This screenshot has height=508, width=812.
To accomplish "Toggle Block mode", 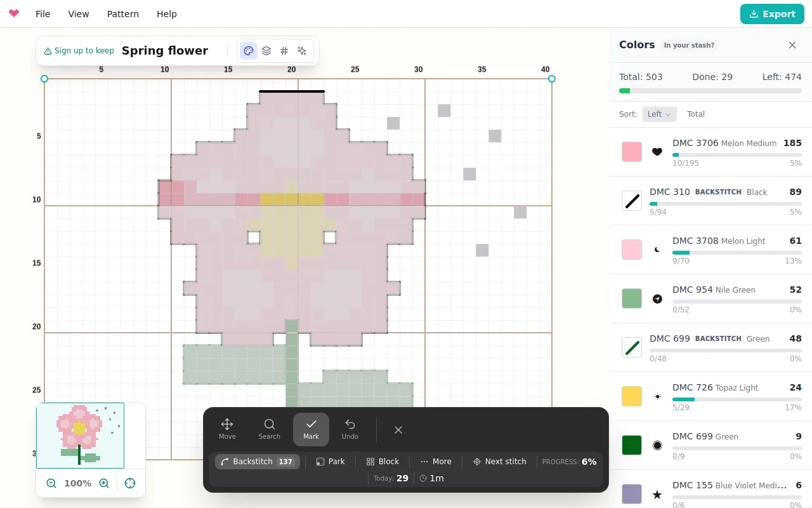I will click(x=383, y=462).
